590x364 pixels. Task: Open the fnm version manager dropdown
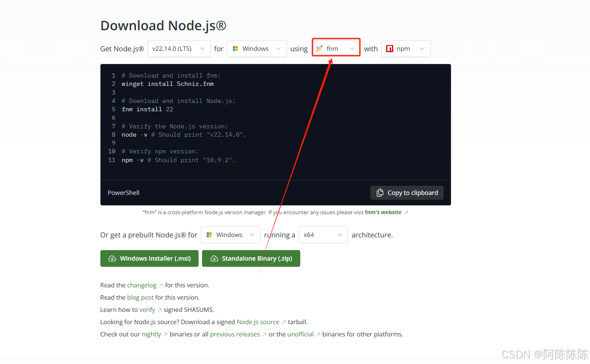tap(336, 49)
